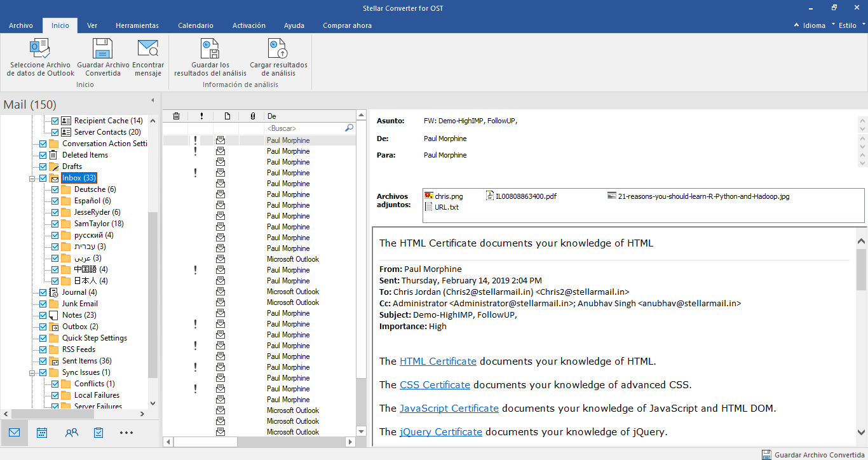Open the Ayuda tab
The height and width of the screenshot is (460, 868).
[x=294, y=25]
